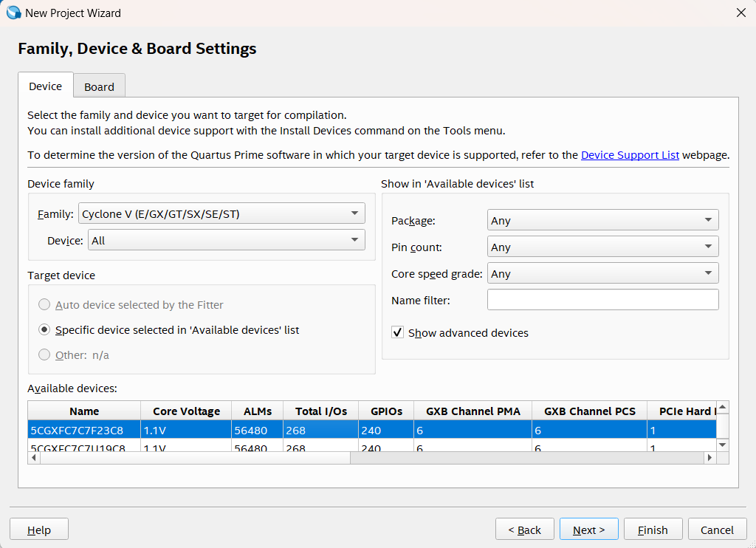
Task: Close the New Project Wizard window
Action: pos(740,13)
